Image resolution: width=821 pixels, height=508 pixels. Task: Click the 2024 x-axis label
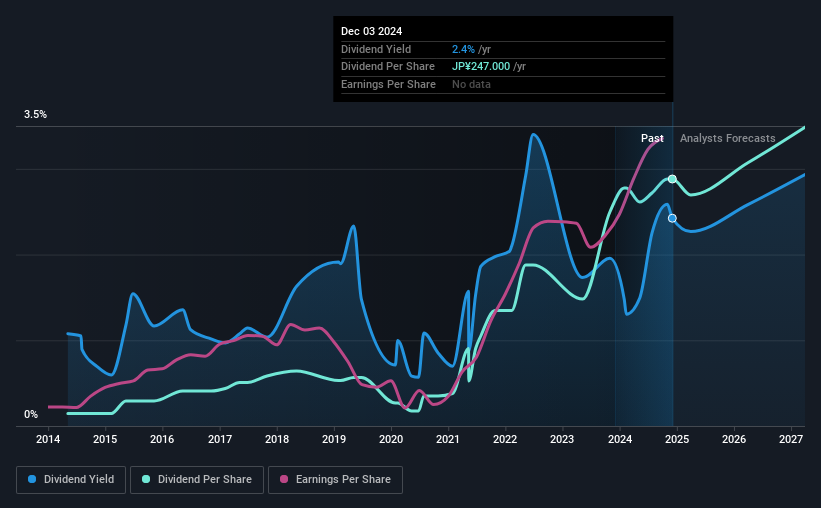tap(620, 439)
